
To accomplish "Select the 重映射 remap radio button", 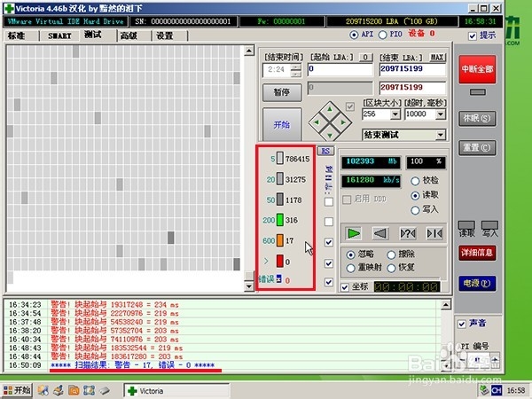I will coord(351,268).
